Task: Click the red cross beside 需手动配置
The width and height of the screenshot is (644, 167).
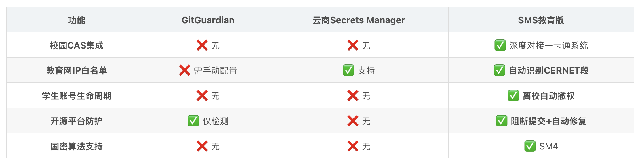Action: pyautogui.click(x=185, y=70)
